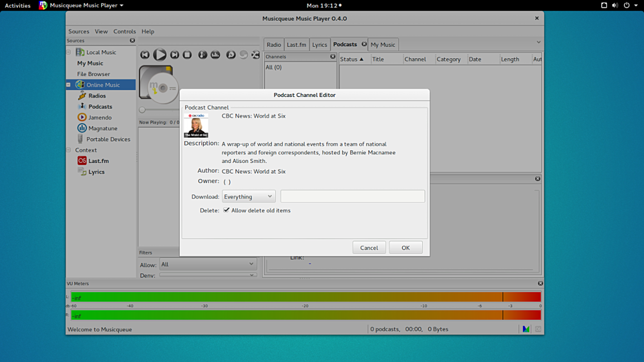Click the Musicqueue icon in status bar
The image size is (644, 362).
[526, 329]
